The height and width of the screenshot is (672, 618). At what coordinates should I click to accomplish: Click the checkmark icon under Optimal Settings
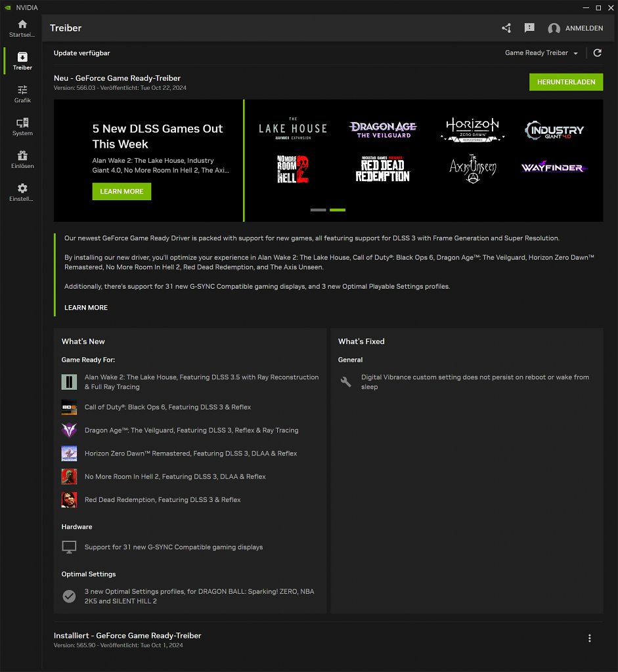(x=69, y=596)
